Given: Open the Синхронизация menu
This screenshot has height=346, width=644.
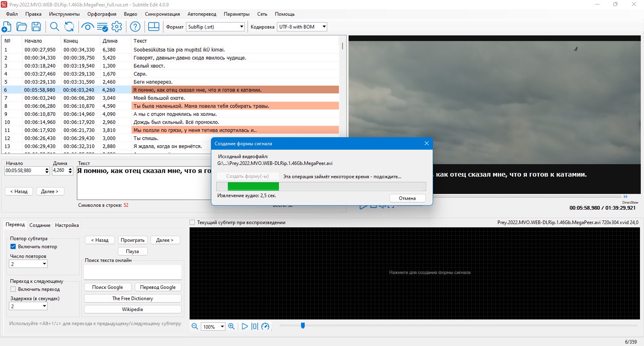Looking at the screenshot, I should [163, 14].
